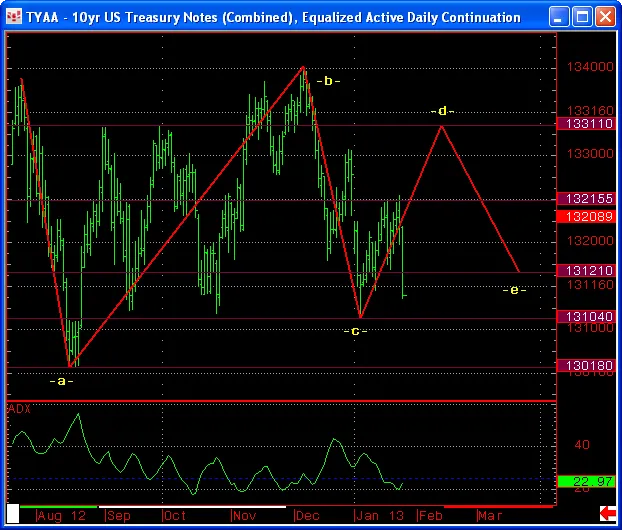Screen dimensions: 622x530
Task: Pick the -d- projected wave label
Action: [x=442, y=110]
